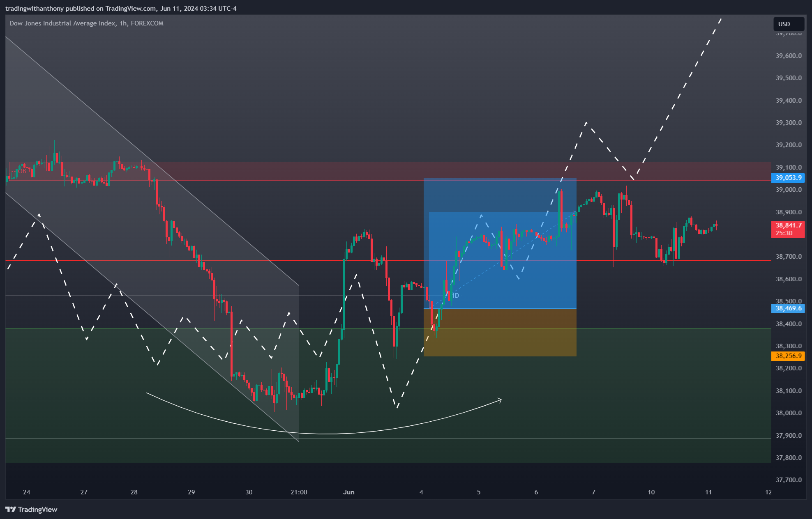Image resolution: width=812 pixels, height=519 pixels.
Task: Click the 37,700.0 price axis label
Action: pyautogui.click(x=789, y=480)
